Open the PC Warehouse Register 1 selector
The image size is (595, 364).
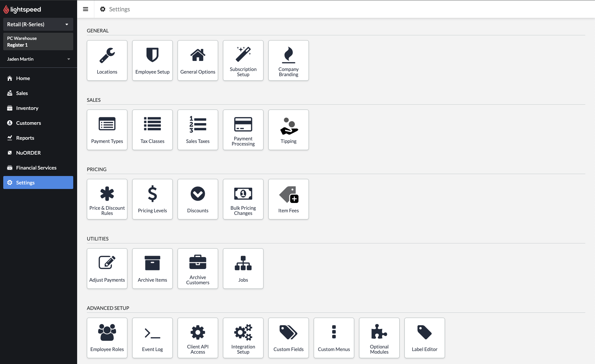point(38,41)
